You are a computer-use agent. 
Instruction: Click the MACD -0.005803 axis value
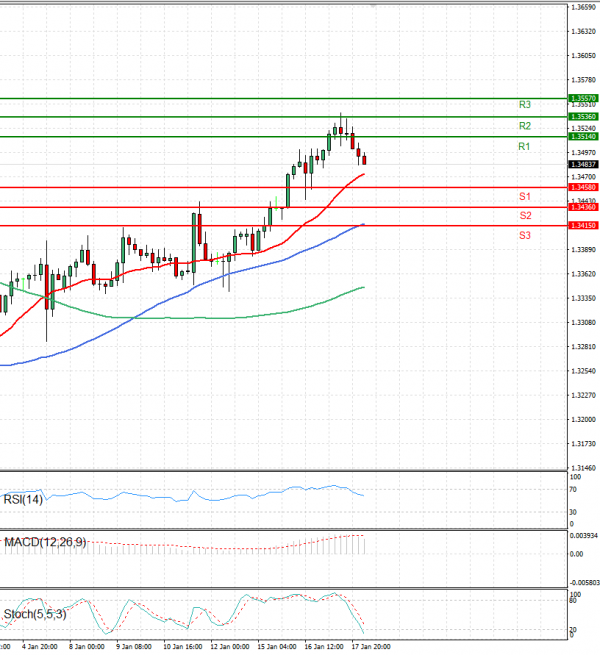tap(584, 583)
